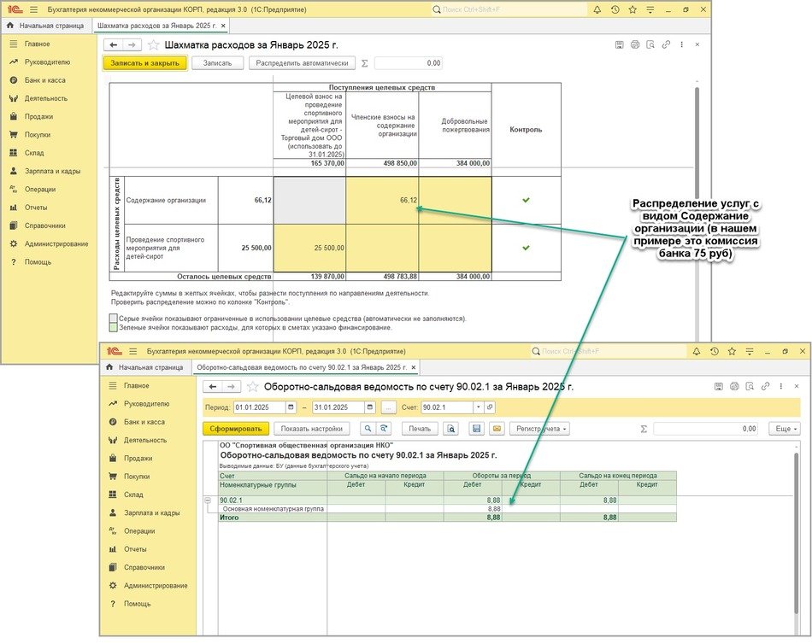Viewport: 812px width, 644px height.
Task: Click the magnifier search icon in report toolbar
Action: point(368,429)
